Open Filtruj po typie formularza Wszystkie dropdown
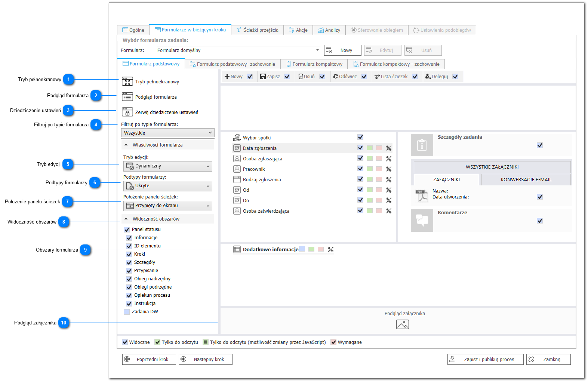 click(x=168, y=133)
